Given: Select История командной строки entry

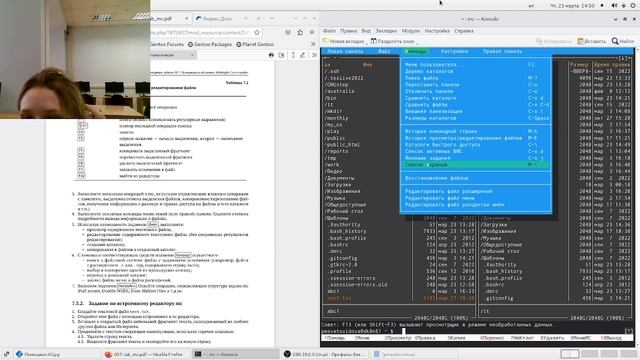Looking at the screenshot, I should tap(476, 131).
